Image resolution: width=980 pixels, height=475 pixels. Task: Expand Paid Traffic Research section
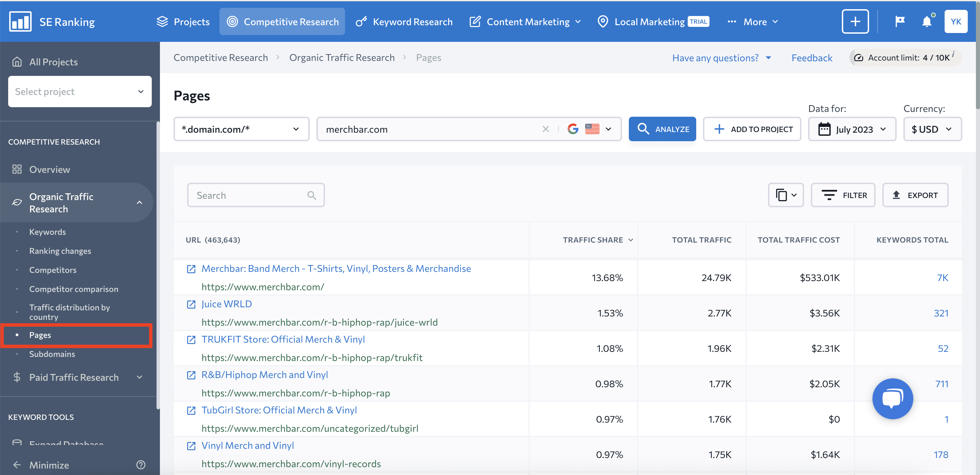pos(140,377)
